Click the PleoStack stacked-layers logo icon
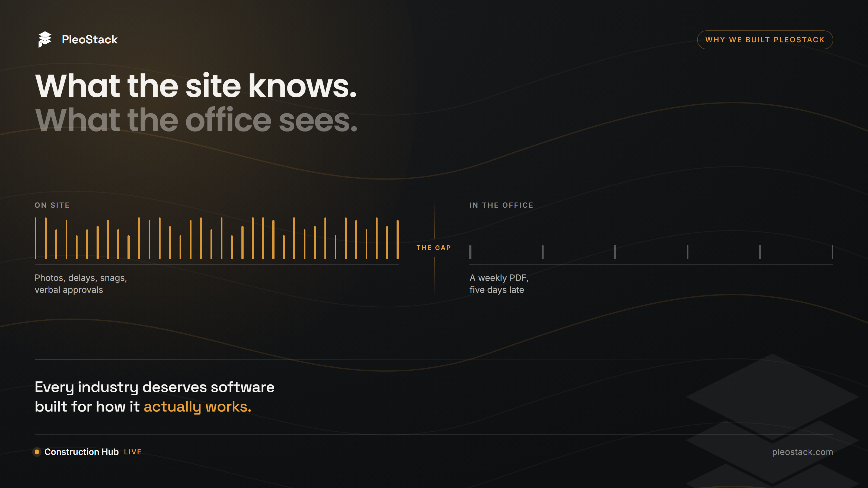This screenshot has height=488, width=868. click(45, 39)
